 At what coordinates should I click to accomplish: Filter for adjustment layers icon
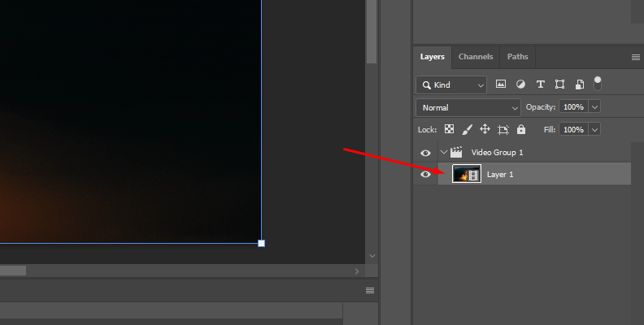[x=520, y=84]
